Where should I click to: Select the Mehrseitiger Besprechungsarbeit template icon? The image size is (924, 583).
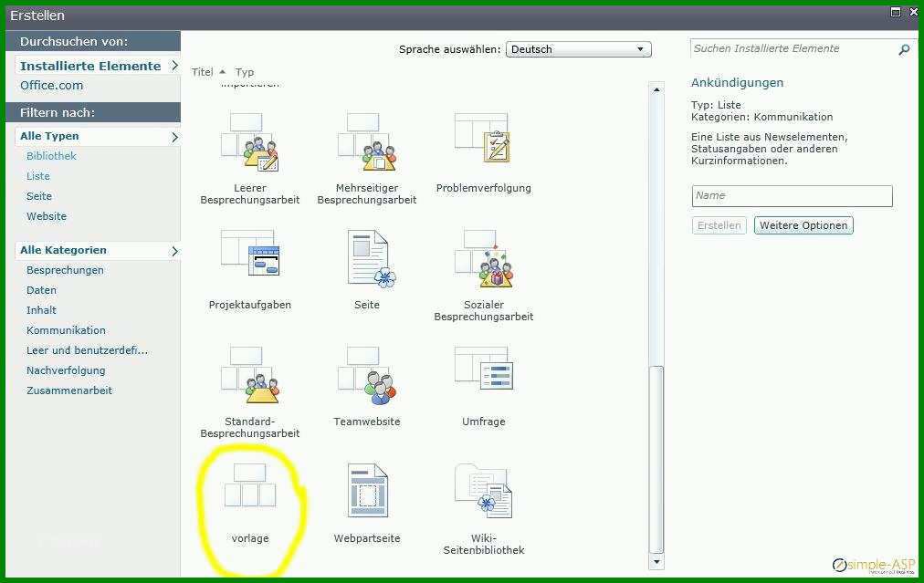pyautogui.click(x=366, y=142)
